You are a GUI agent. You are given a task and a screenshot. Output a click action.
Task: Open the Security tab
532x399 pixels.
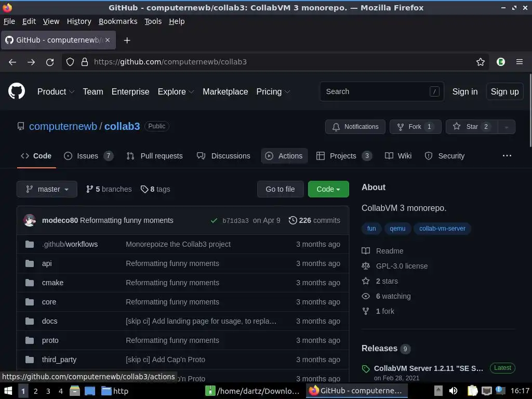click(x=445, y=156)
